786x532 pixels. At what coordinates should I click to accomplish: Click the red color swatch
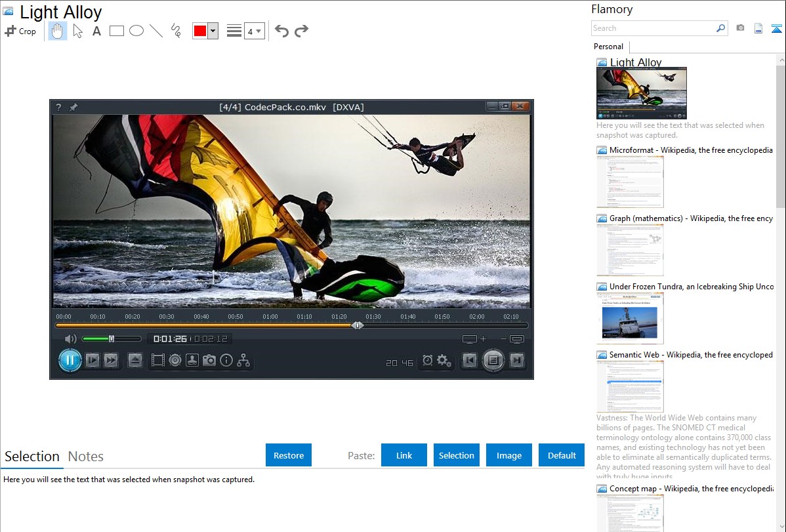click(200, 31)
